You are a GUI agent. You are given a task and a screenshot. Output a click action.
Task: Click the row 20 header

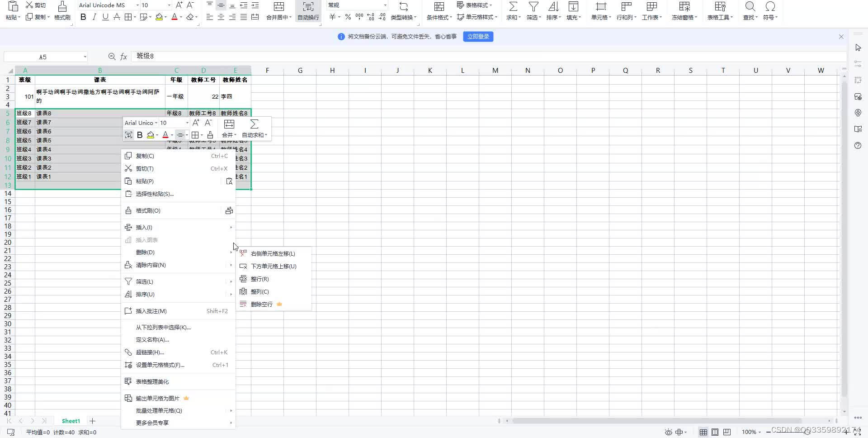8,242
